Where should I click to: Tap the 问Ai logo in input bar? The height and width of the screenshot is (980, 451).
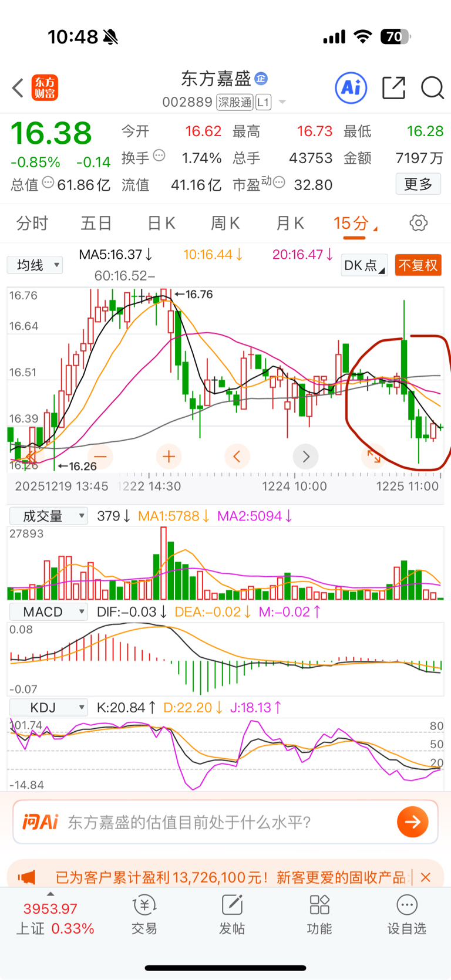pos(40,822)
